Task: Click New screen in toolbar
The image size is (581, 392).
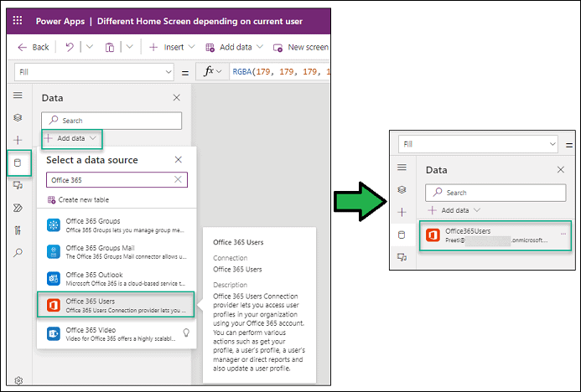Action: coord(300,48)
